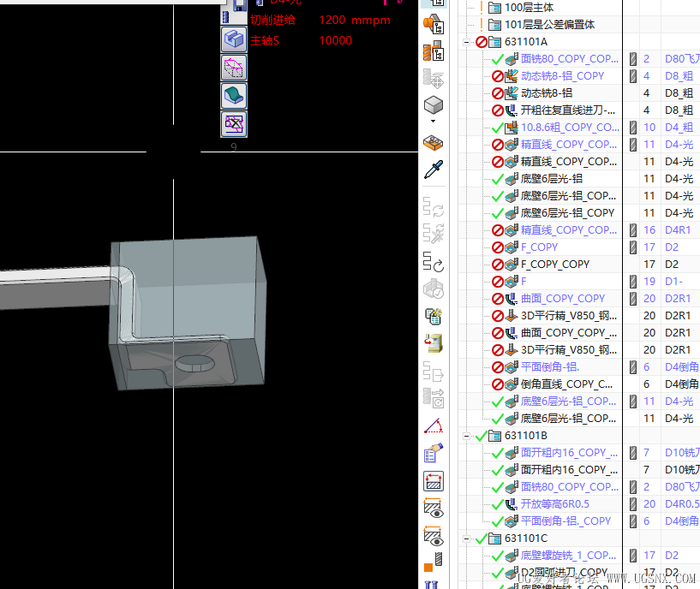700x589 pixels.
Task: Click tool cell D4_粗
Action: 679,128
